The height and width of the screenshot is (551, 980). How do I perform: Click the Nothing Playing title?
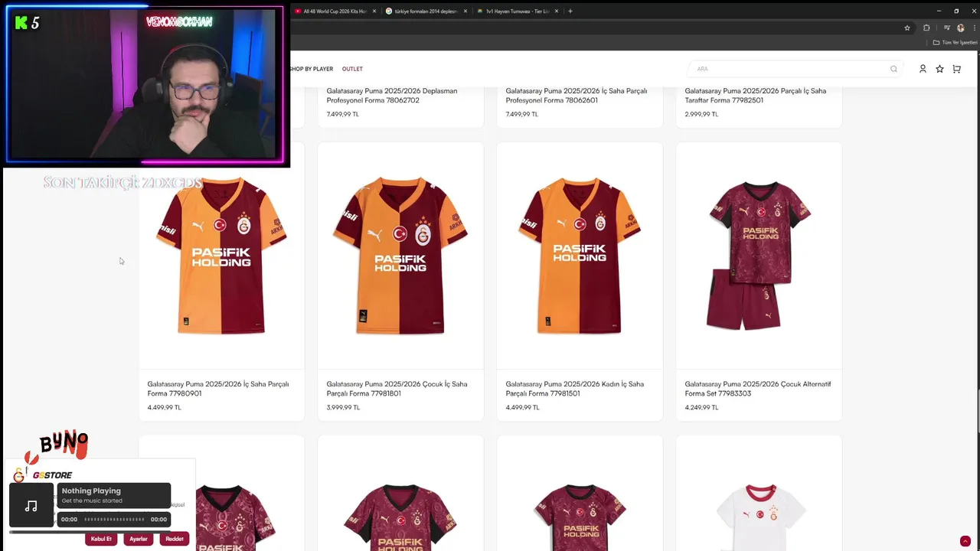pyautogui.click(x=91, y=491)
